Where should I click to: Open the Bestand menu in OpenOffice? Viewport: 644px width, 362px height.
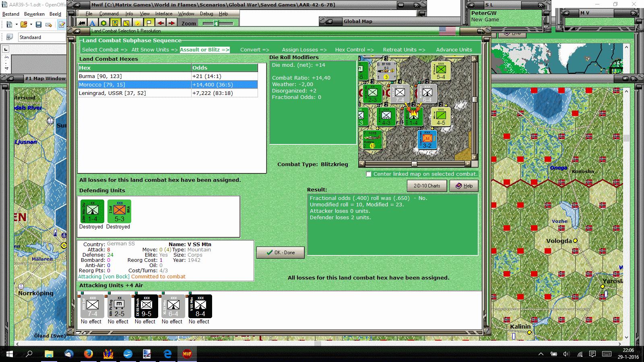point(11,14)
